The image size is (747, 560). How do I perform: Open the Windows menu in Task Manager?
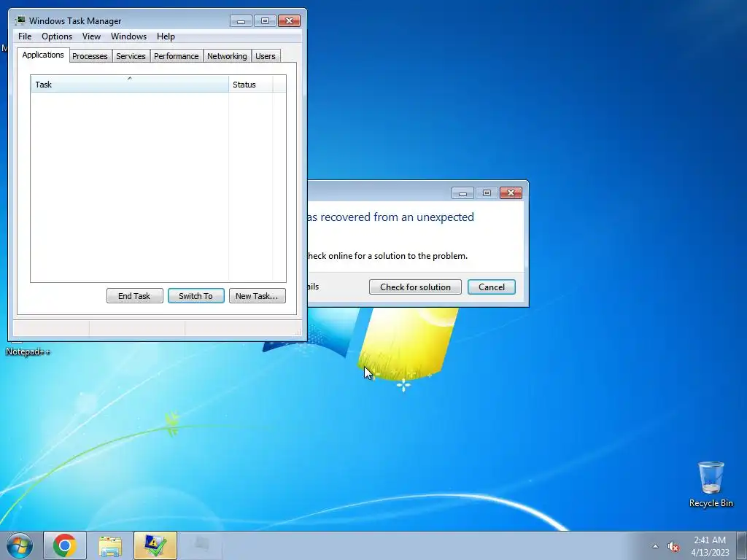[x=128, y=36]
